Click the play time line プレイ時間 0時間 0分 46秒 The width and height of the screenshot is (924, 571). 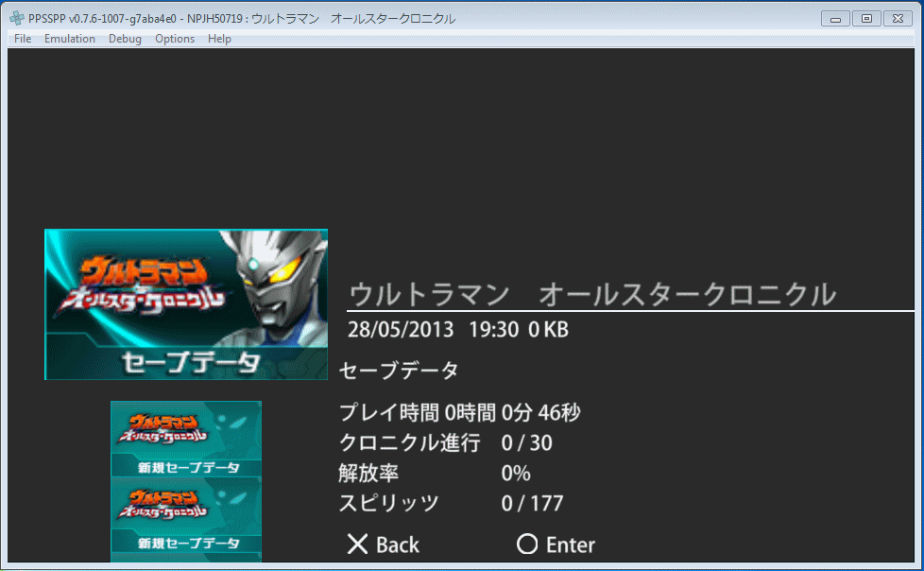point(460,413)
